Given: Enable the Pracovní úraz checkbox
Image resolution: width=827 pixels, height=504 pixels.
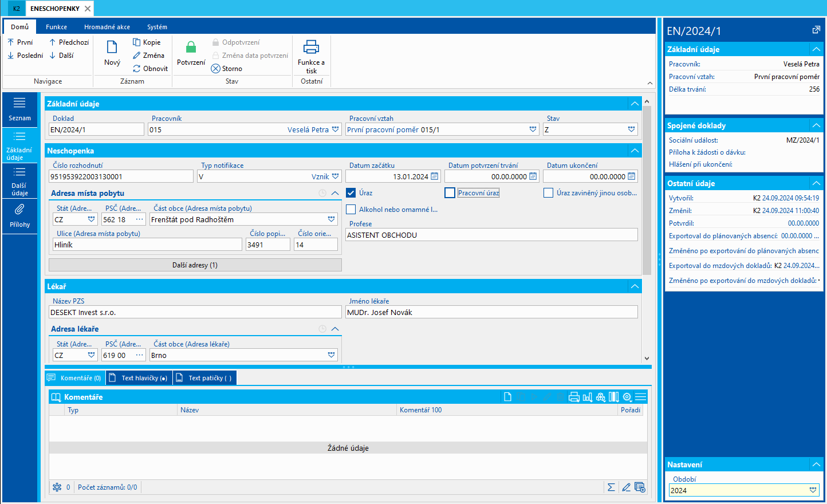Looking at the screenshot, I should coord(450,193).
